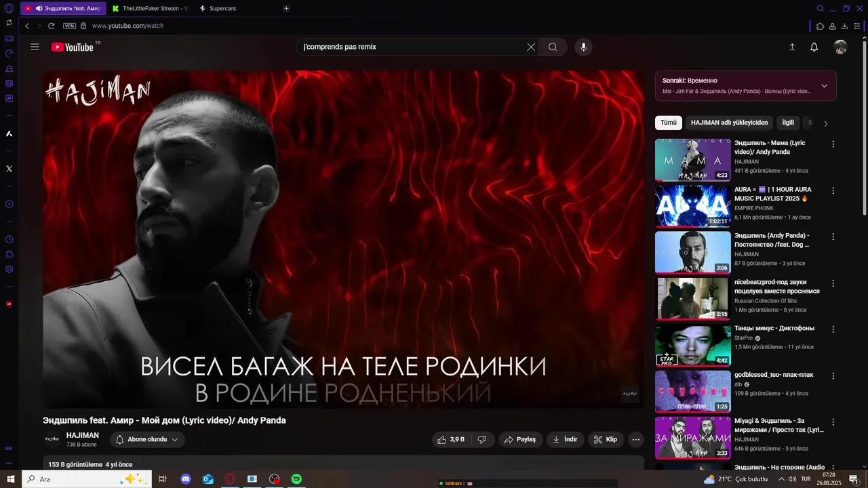Open the 'Танцы минус - Диктофоны' title

point(774,328)
